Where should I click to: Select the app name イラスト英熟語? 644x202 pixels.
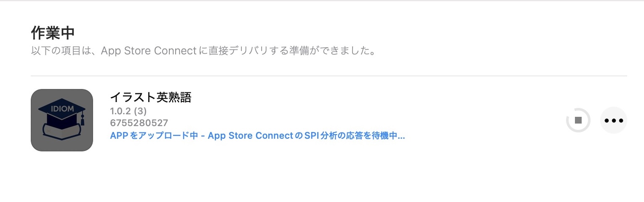click(150, 98)
